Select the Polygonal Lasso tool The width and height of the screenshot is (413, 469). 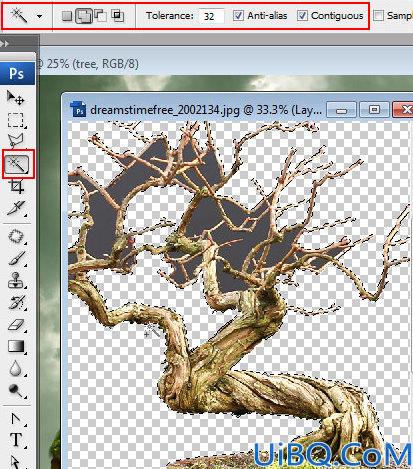click(15, 140)
